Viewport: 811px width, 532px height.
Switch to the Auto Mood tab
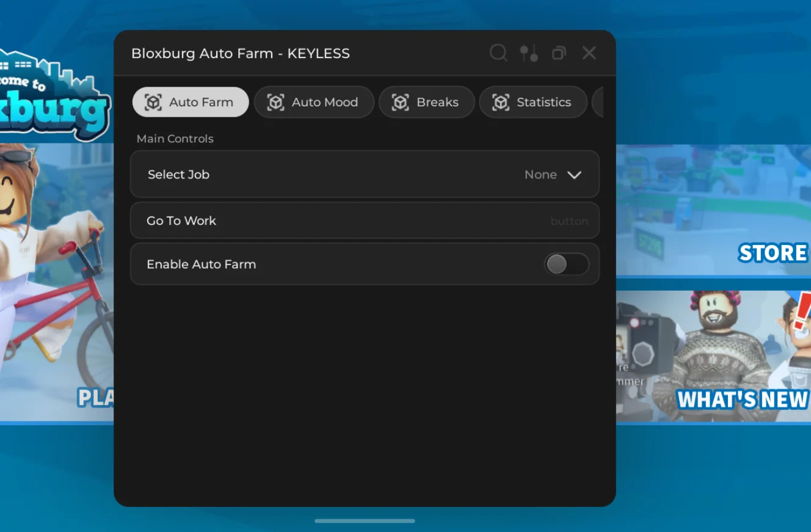pos(314,102)
